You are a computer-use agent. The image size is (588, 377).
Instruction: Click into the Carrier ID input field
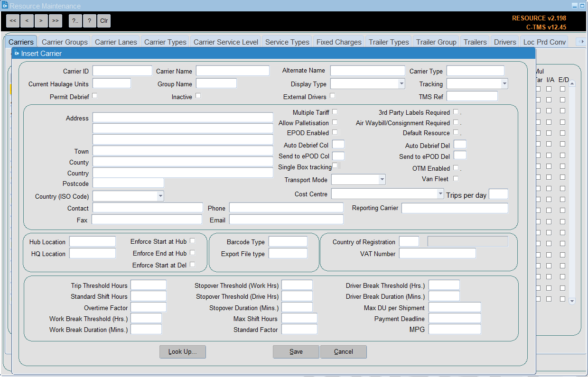pos(122,71)
